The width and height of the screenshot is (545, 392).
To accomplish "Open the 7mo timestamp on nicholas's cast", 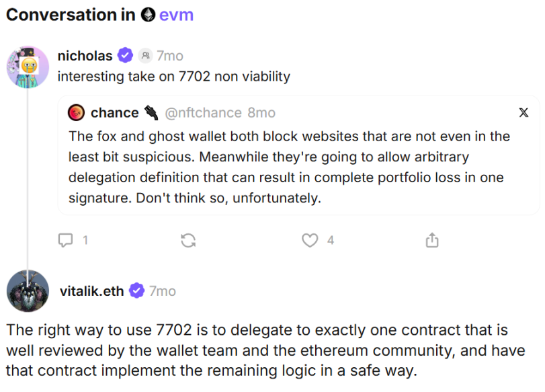I will [169, 56].
